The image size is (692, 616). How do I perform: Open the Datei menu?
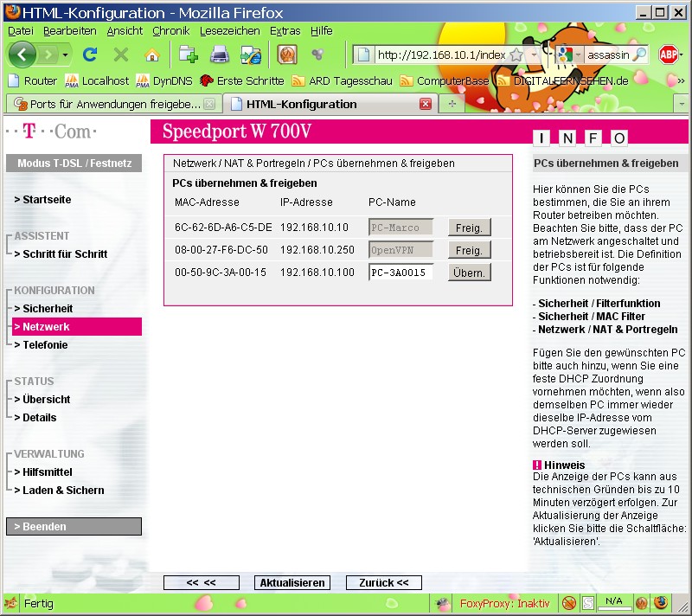pyautogui.click(x=20, y=31)
